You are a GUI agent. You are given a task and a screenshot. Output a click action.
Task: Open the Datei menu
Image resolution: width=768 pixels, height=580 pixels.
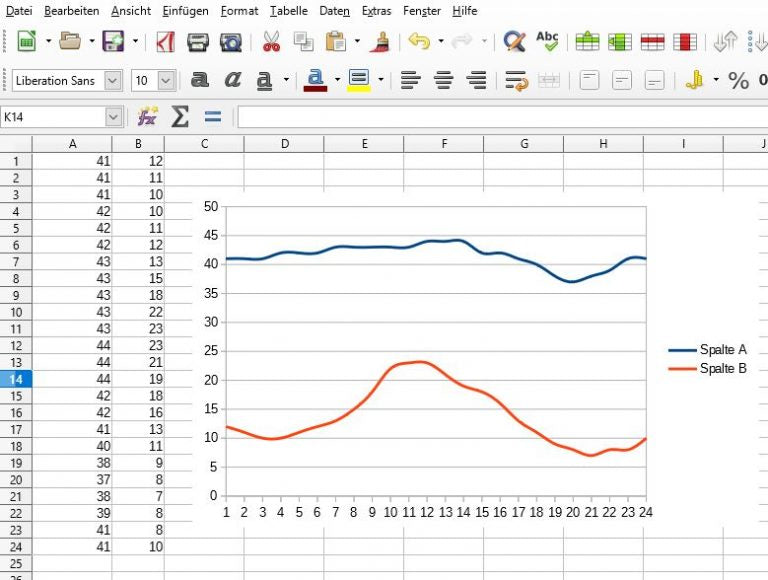click(19, 11)
